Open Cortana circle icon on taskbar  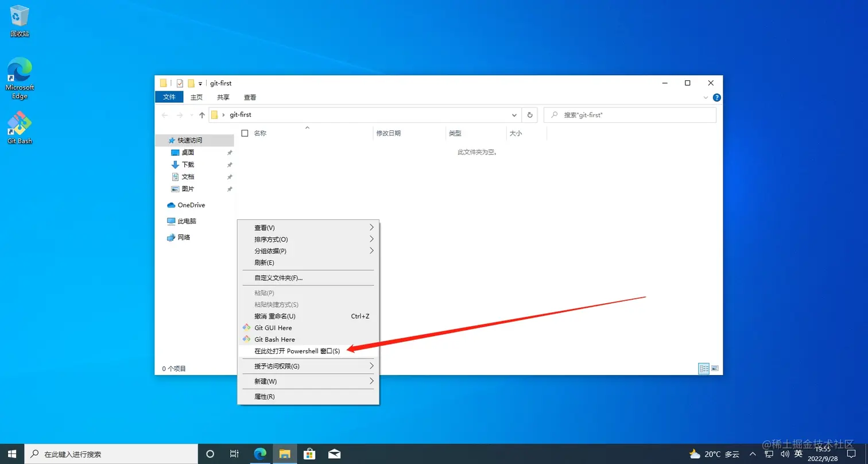click(210, 454)
